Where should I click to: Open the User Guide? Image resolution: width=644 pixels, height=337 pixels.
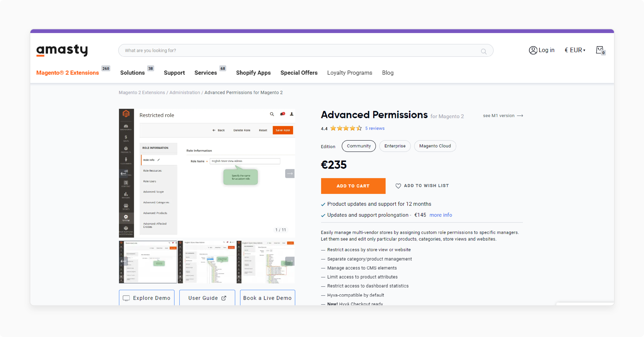pos(207,298)
